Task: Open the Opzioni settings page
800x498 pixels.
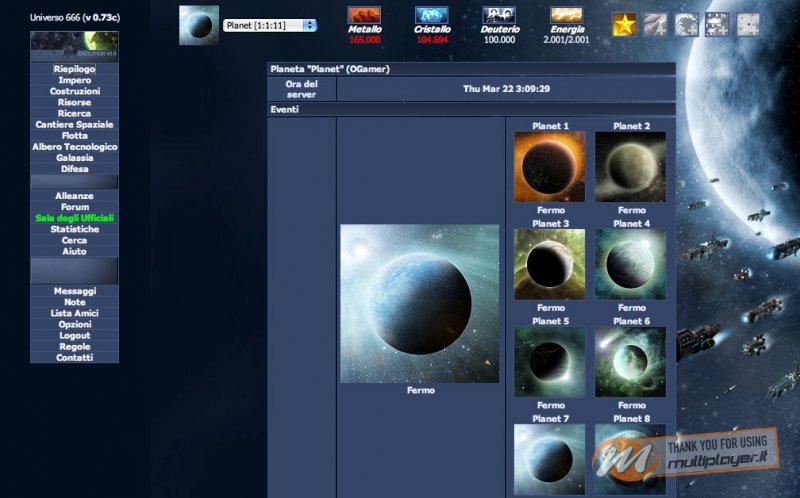Action: pos(74,325)
